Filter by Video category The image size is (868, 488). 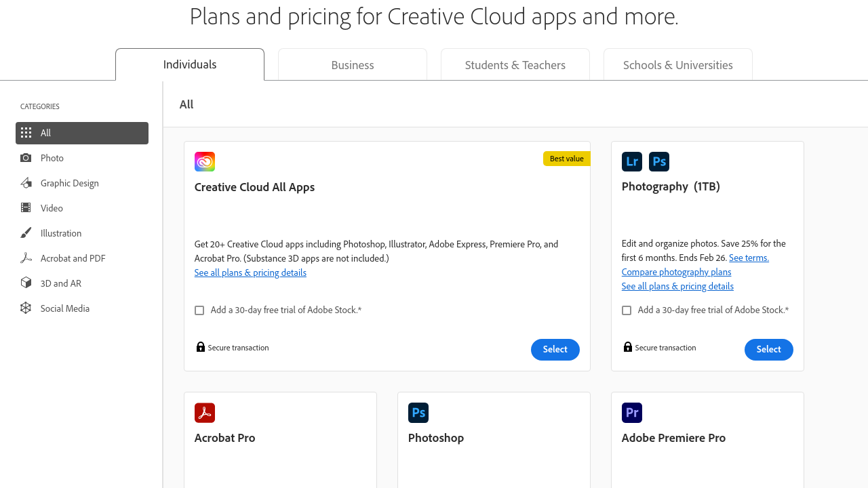pos(52,208)
